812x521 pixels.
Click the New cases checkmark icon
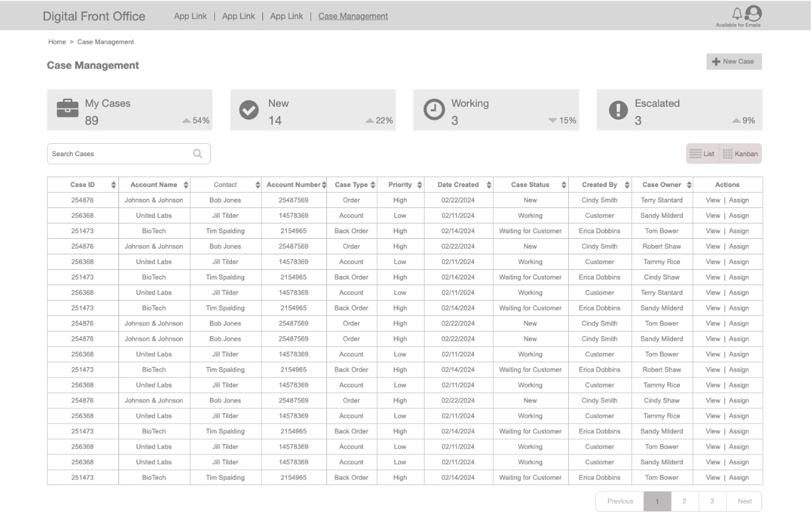(249, 109)
